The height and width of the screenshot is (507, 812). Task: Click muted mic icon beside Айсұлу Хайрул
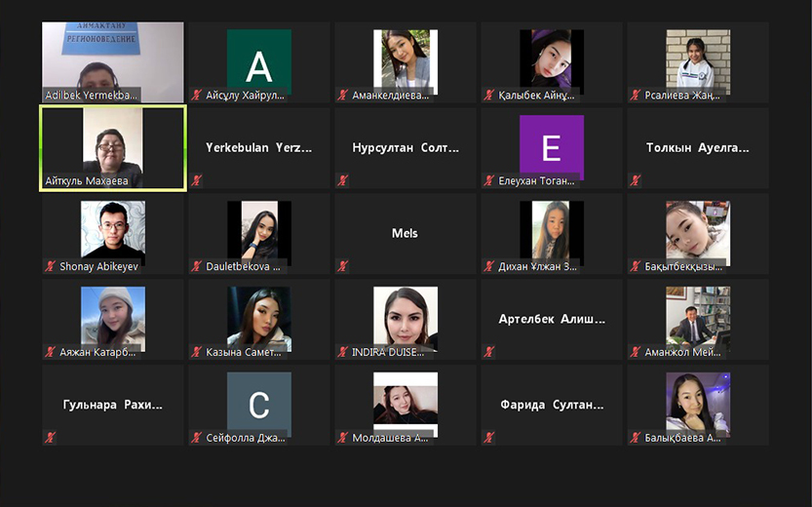click(196, 95)
